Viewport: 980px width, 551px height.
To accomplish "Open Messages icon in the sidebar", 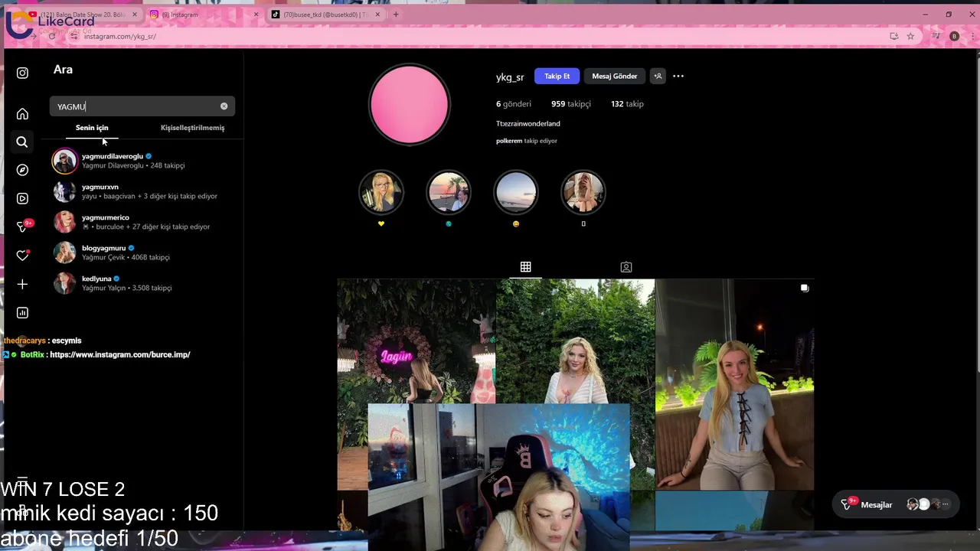I will click(x=23, y=227).
